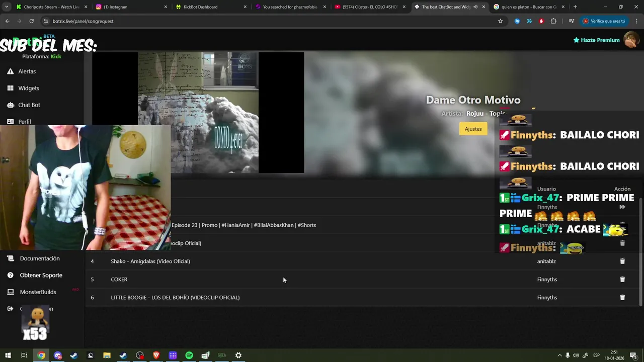Mute audio on the BotRix tab
Viewport: 644px width, 362px height.
(x=475, y=7)
